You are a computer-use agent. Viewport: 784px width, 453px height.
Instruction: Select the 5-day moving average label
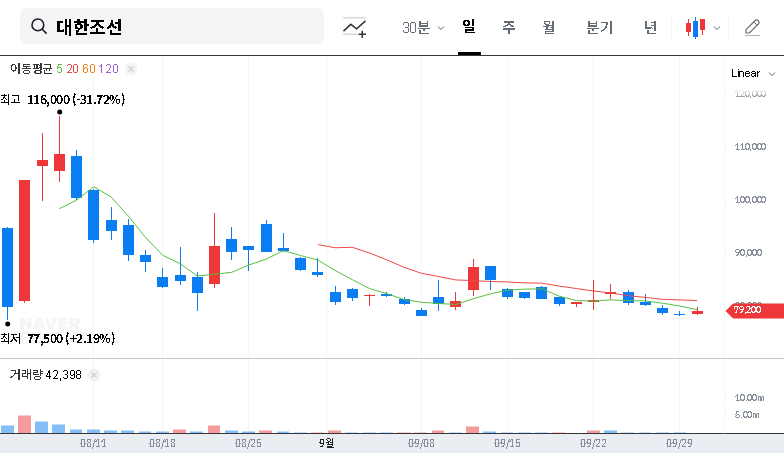click(x=60, y=69)
